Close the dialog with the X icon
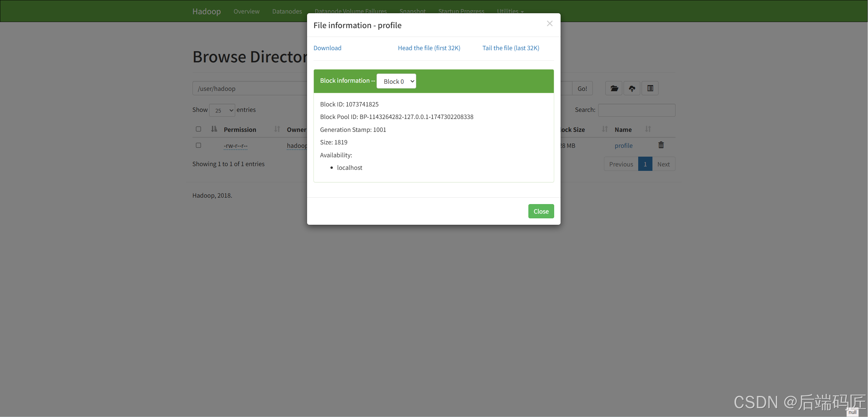Screen dimensions: 868x417 [549, 24]
